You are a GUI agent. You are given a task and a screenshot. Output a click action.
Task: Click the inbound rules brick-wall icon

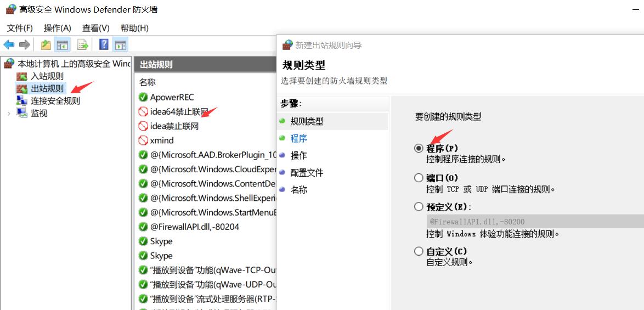[x=21, y=76]
